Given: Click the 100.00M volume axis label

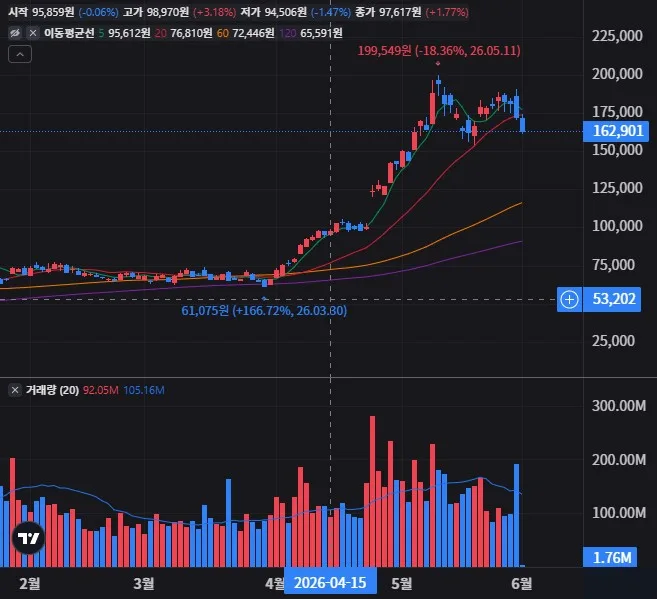Looking at the screenshot, I should (x=619, y=512).
